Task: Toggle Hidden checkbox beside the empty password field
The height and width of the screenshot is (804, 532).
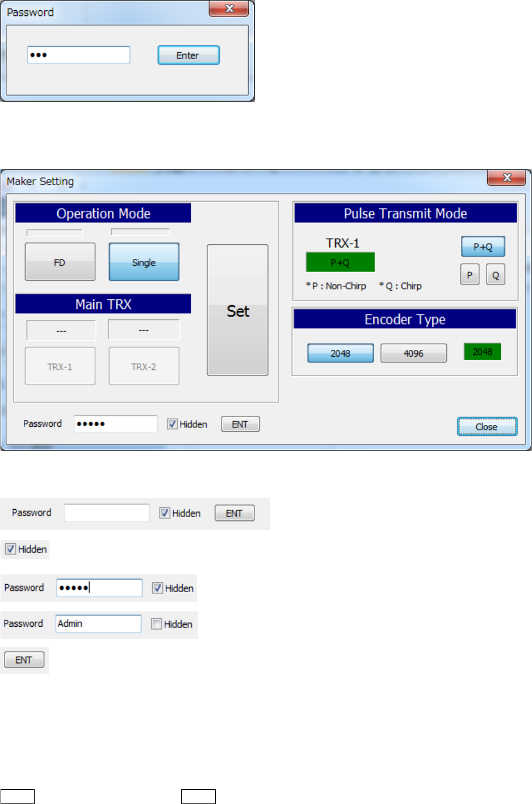Action: click(165, 513)
